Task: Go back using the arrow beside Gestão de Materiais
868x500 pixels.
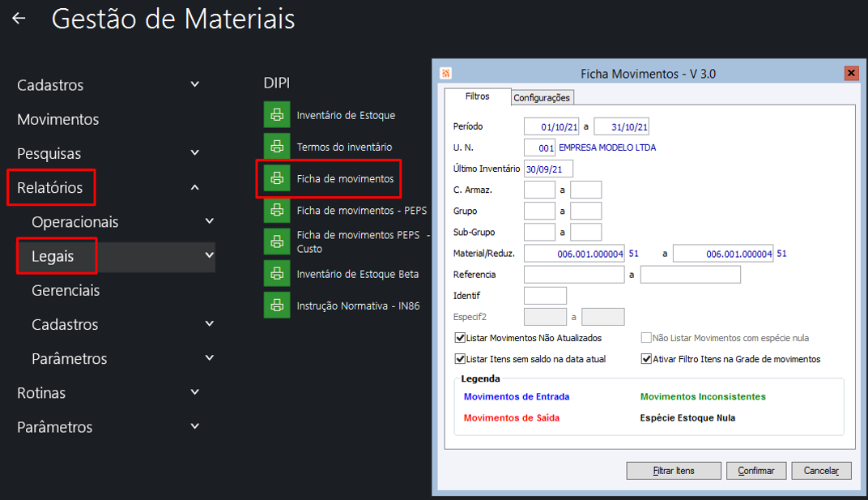Action: 19,19
